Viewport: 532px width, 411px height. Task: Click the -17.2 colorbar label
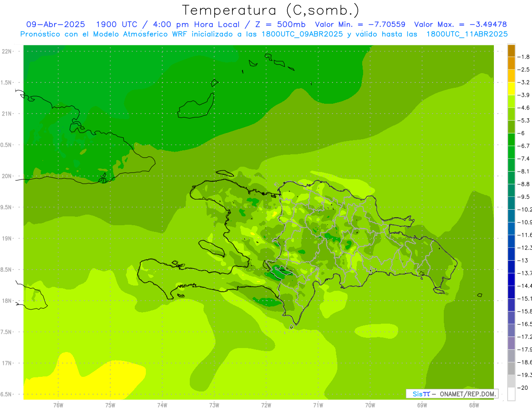(524, 337)
